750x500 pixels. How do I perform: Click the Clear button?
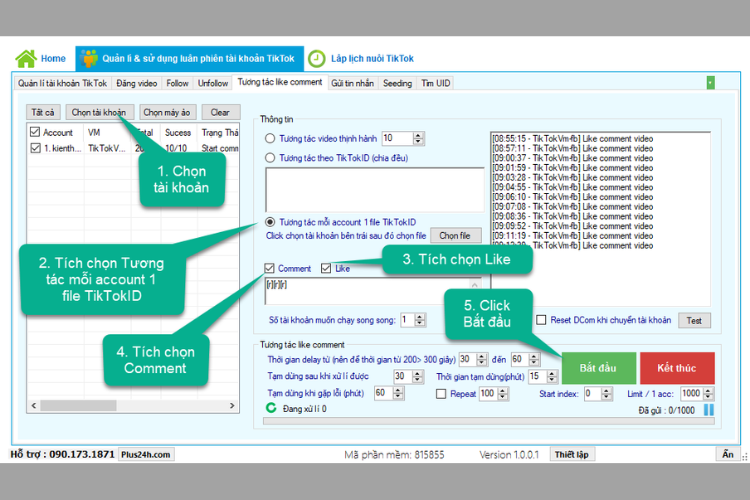[x=220, y=112]
